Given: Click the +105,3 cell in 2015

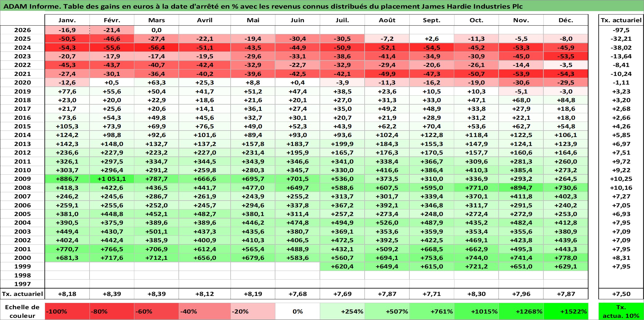Looking at the screenshot, I should 67,126.
